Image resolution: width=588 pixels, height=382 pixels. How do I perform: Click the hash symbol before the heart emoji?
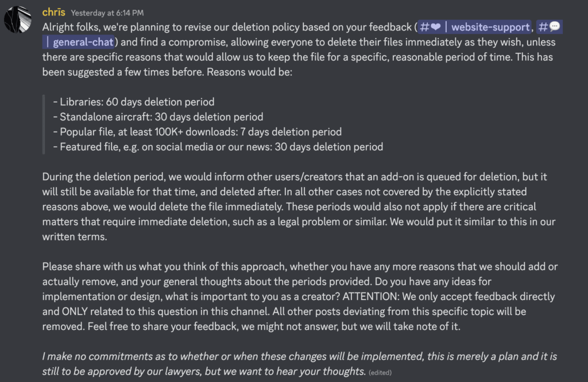coord(424,27)
